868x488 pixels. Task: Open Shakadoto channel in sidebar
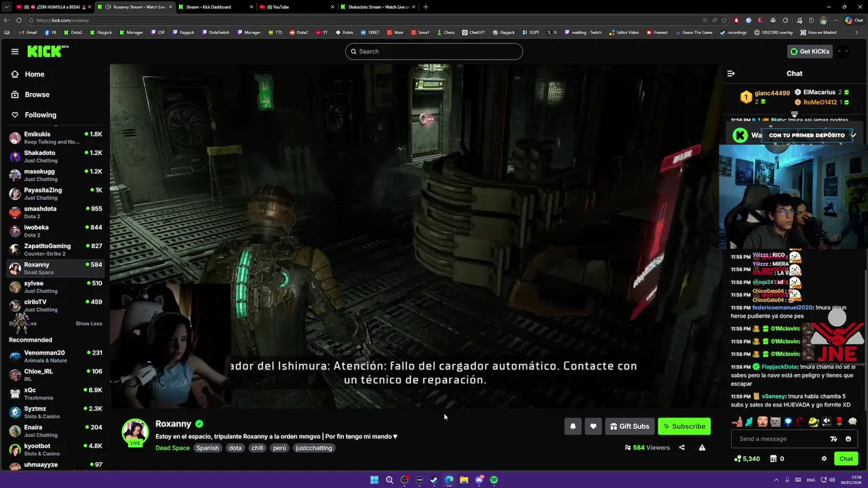[x=55, y=157]
